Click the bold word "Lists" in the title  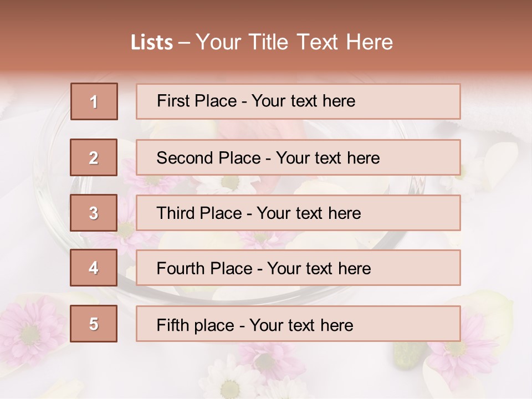[x=152, y=43]
